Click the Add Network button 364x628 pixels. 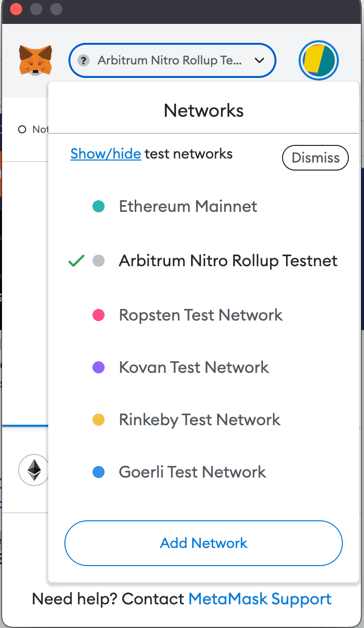(x=203, y=543)
